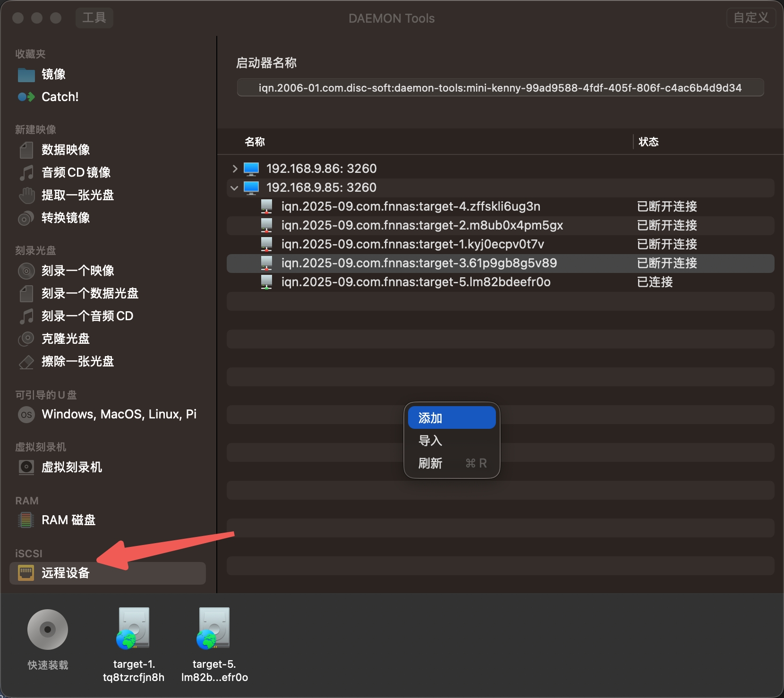Click 已断开连接 status of target-1.kyj0ecpv0t7v

[x=667, y=244]
